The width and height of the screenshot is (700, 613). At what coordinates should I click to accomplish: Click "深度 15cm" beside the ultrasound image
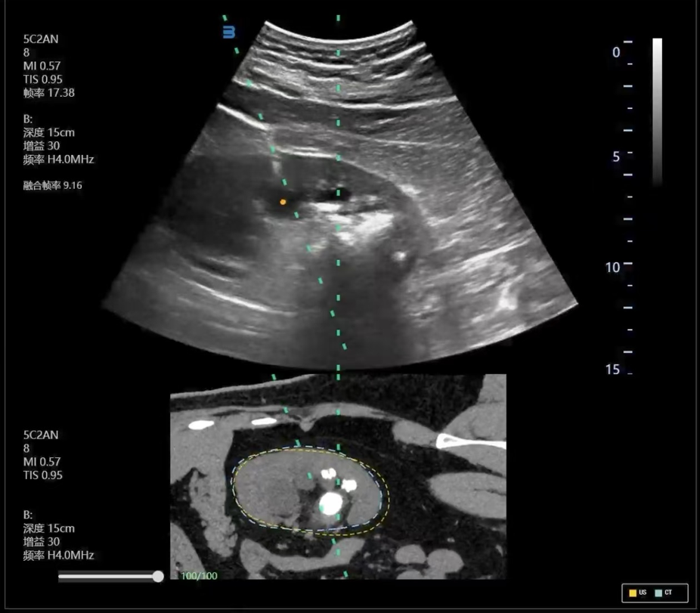pyautogui.click(x=49, y=132)
